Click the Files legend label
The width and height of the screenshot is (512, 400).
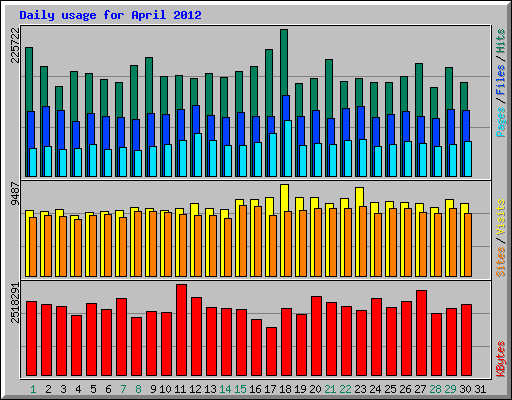(x=501, y=80)
